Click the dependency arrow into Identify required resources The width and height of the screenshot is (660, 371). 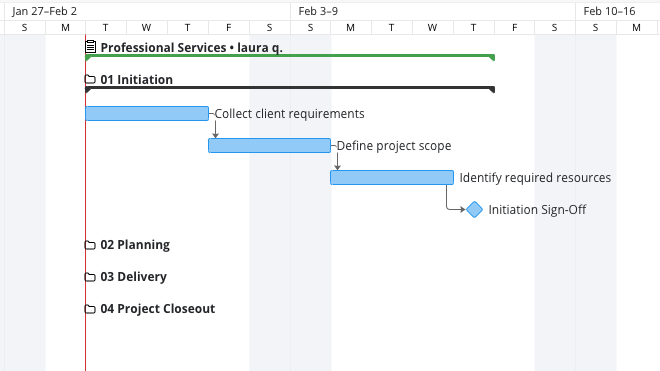click(x=337, y=162)
